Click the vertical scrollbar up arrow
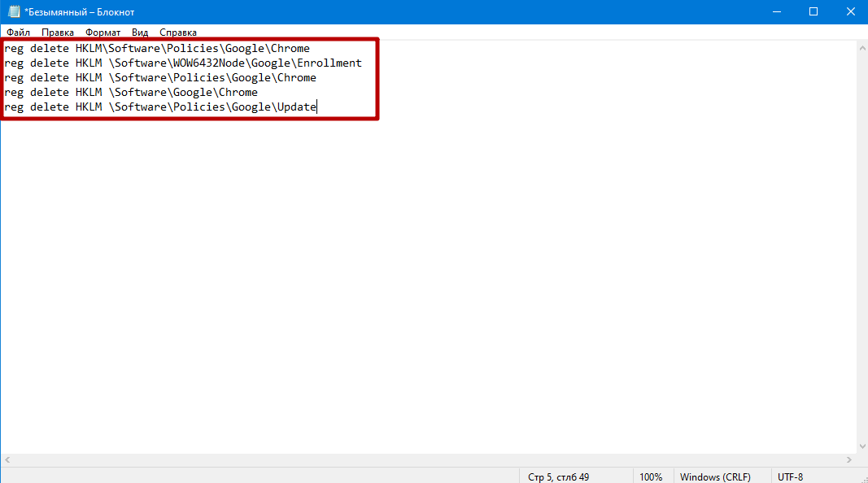868x483 pixels. click(x=861, y=46)
